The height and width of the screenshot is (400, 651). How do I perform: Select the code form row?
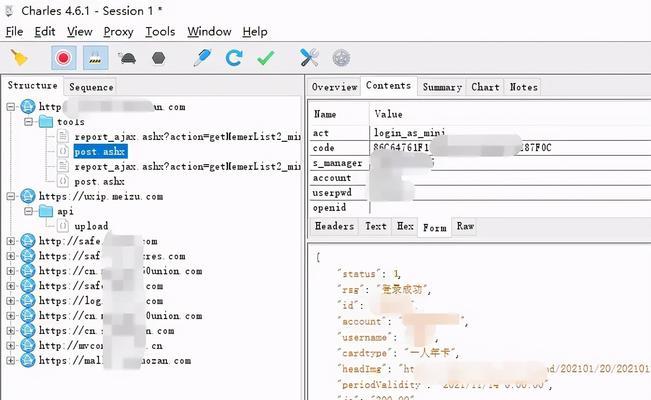pyautogui.click(x=480, y=148)
